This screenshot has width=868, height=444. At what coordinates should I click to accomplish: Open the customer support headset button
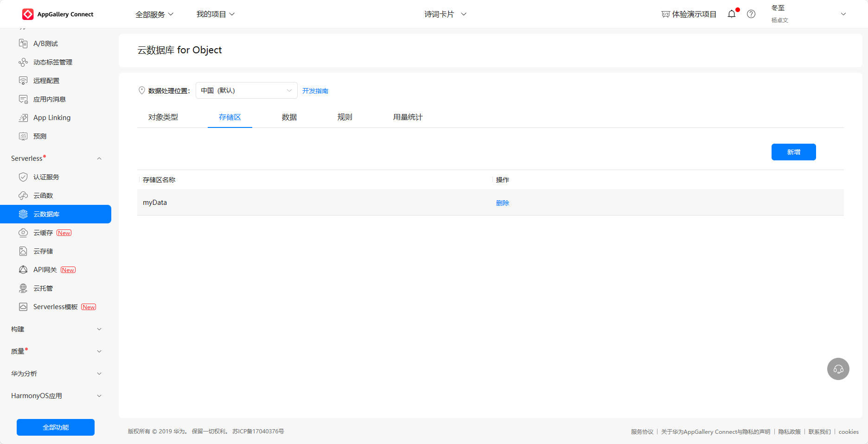838,369
